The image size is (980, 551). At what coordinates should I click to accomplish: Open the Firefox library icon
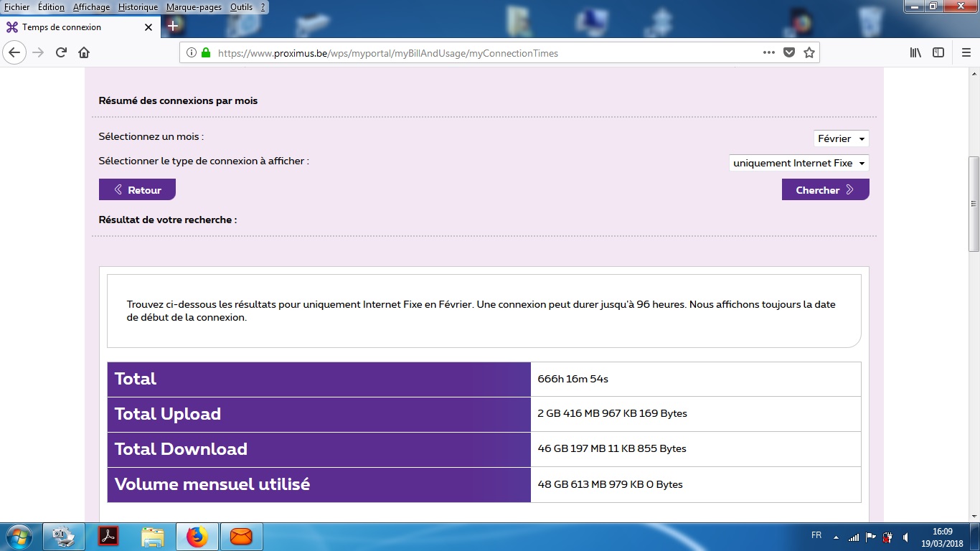[915, 52]
